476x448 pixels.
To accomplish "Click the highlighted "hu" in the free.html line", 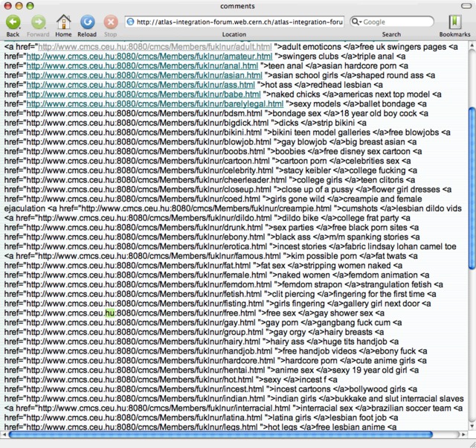I will click(109, 313).
